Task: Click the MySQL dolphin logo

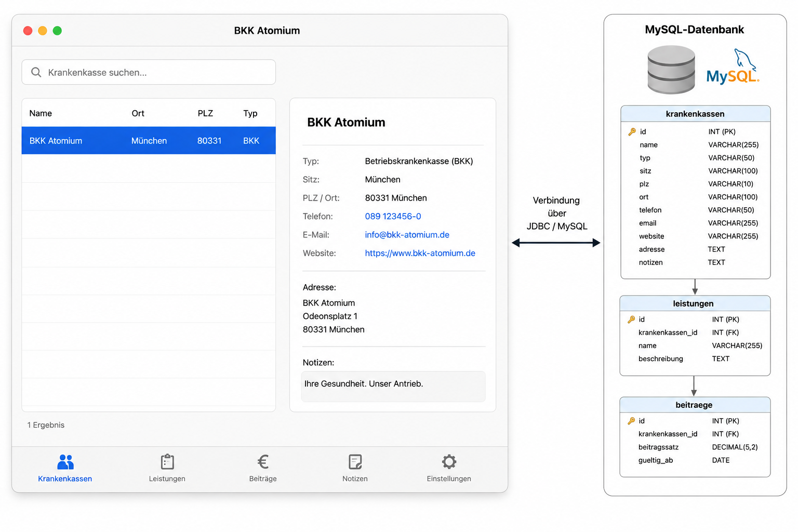Action: (x=733, y=68)
